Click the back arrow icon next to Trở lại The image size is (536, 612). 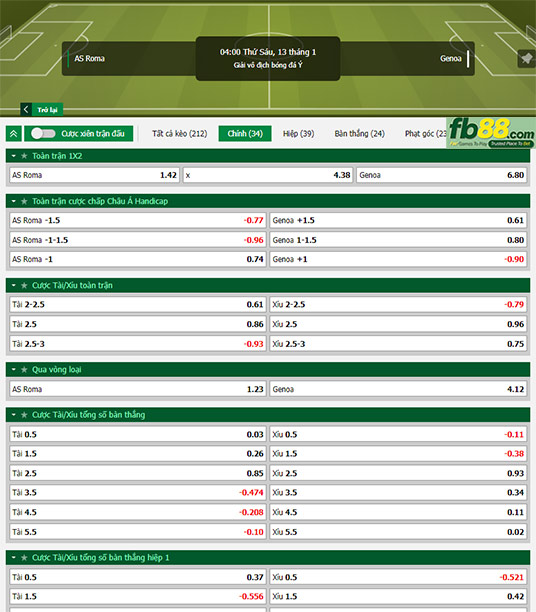26,109
